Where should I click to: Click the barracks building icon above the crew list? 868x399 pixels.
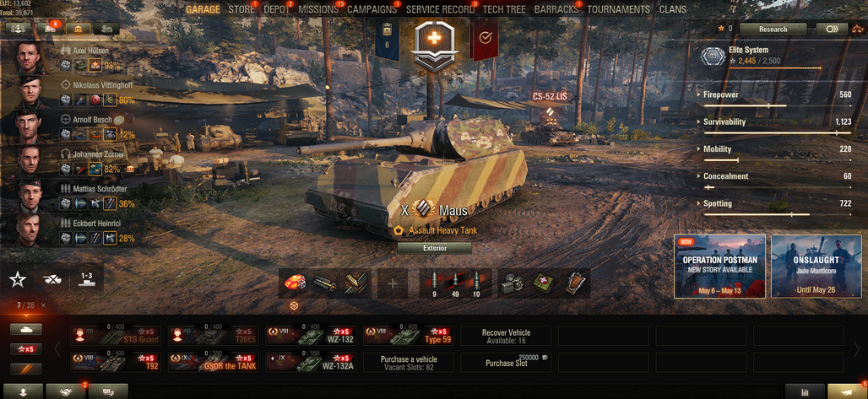click(x=78, y=29)
